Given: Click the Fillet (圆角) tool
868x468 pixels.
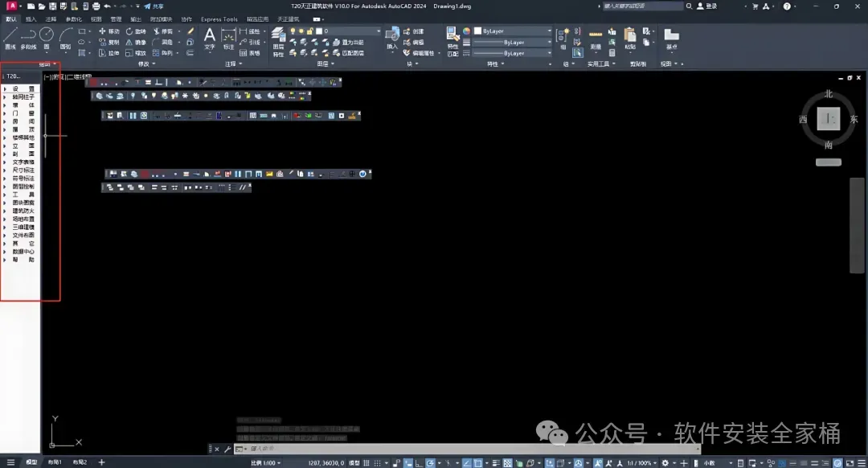Looking at the screenshot, I should (162, 42).
